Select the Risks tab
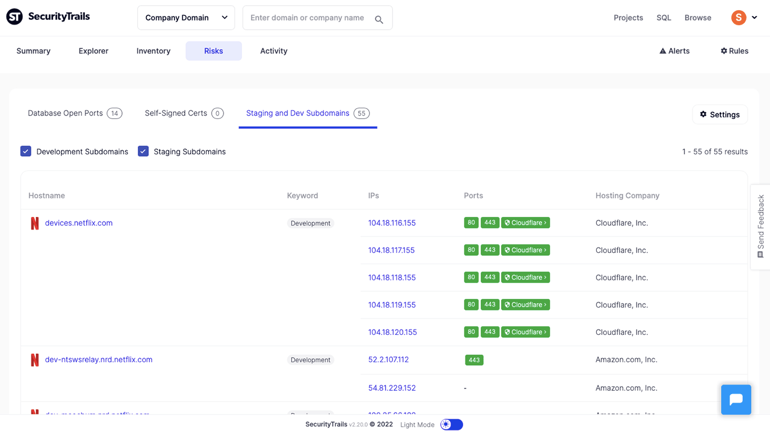Viewport: 770px width, 434px height. (214, 51)
